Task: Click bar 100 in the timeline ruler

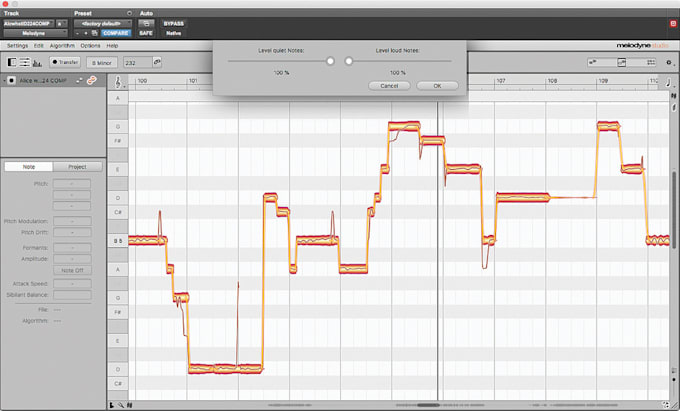Action: tap(142, 81)
